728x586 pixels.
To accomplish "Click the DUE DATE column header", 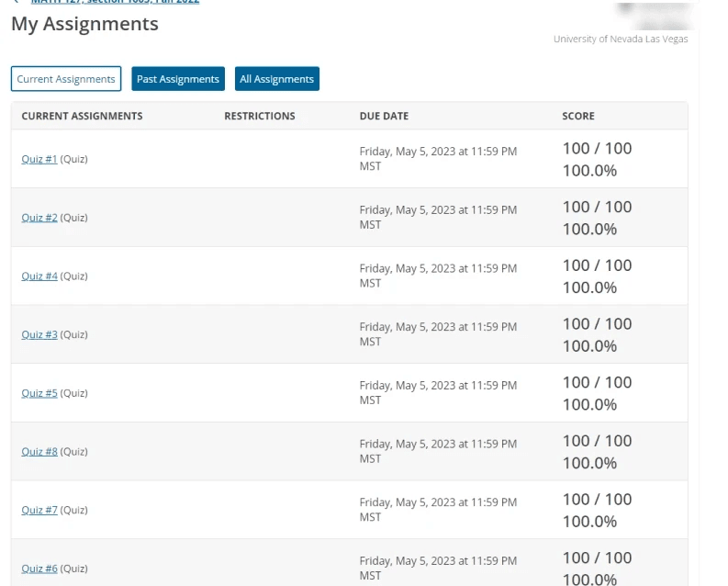I will [384, 117].
